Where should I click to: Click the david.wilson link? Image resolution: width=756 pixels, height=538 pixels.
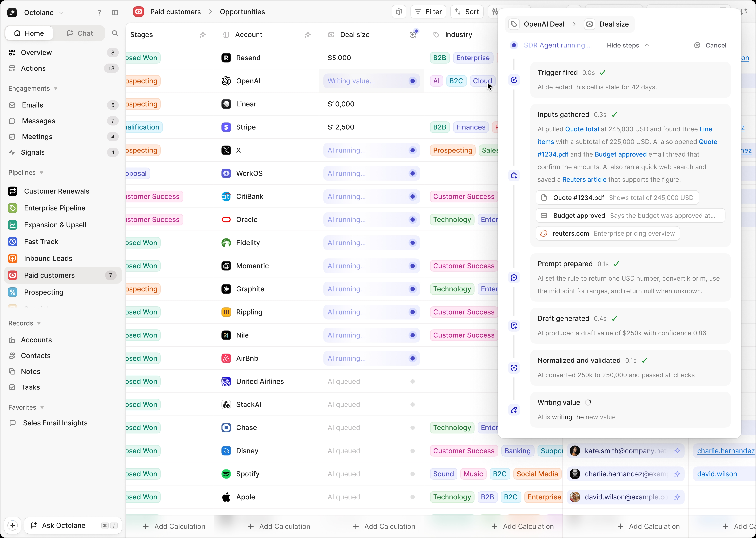coord(717,474)
